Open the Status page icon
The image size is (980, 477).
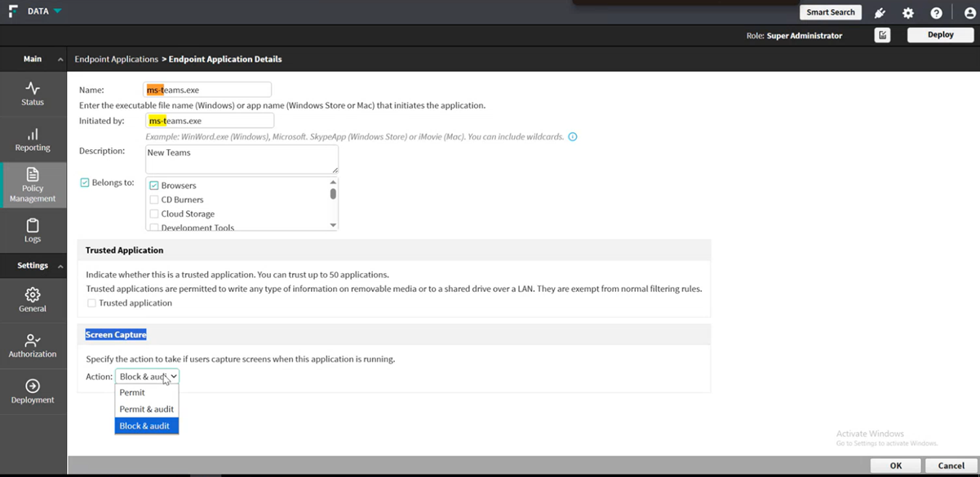tap(33, 88)
